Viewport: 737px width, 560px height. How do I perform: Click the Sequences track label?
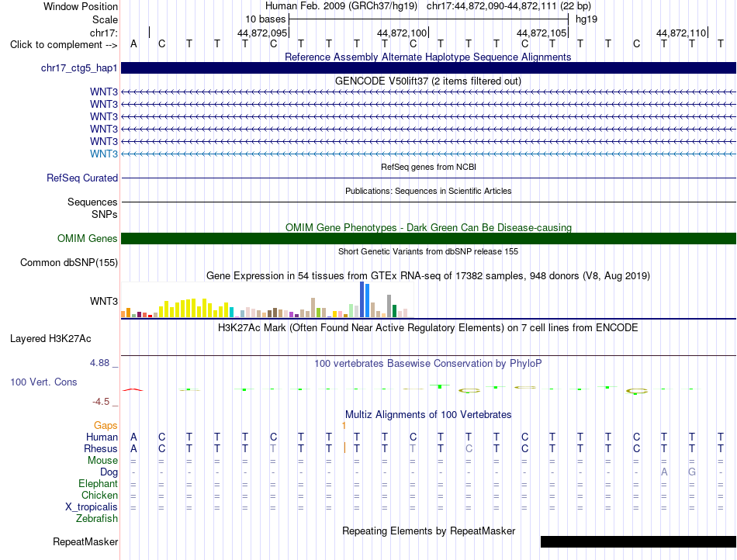pos(92,202)
